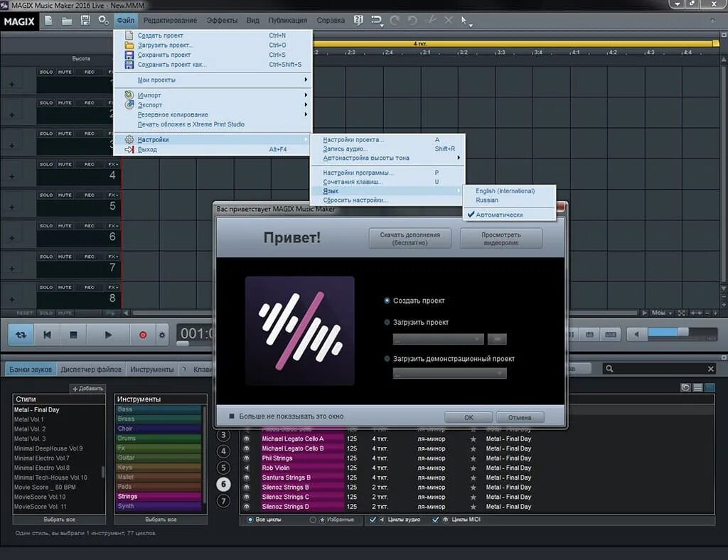728x560 pixels.
Task: Toggle SOLO on track 5
Action: tap(46, 195)
